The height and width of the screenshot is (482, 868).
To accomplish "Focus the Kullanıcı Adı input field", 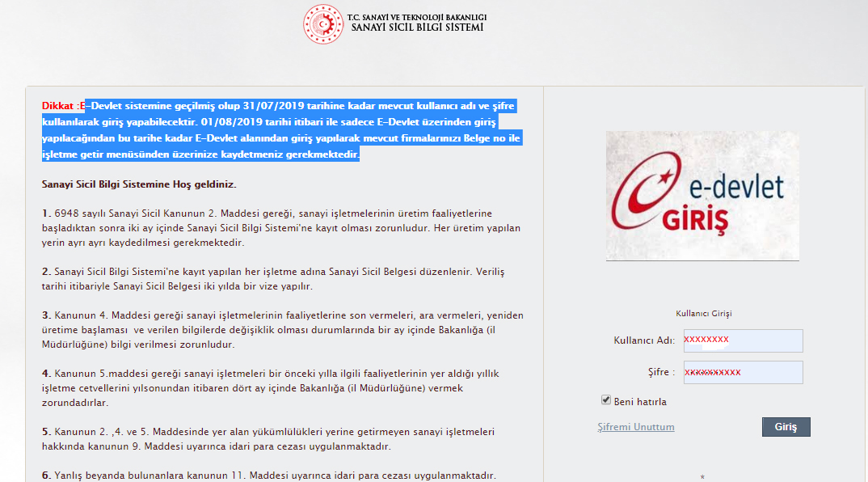I will point(743,340).
